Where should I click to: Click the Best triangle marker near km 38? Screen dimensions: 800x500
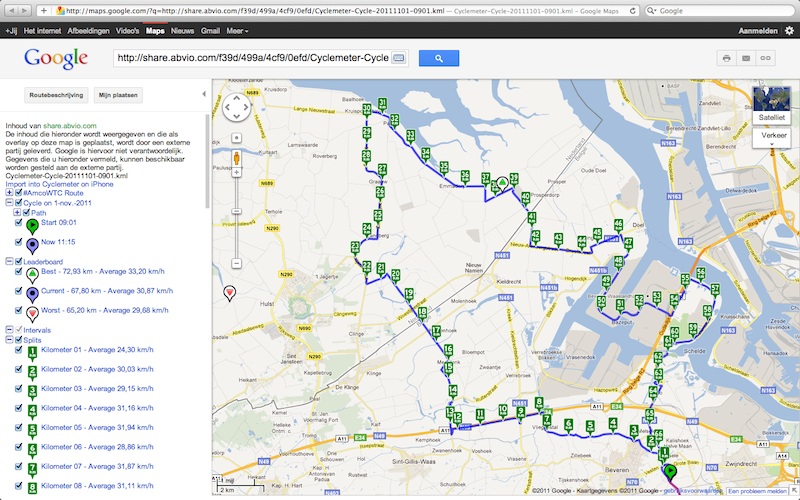503,183
